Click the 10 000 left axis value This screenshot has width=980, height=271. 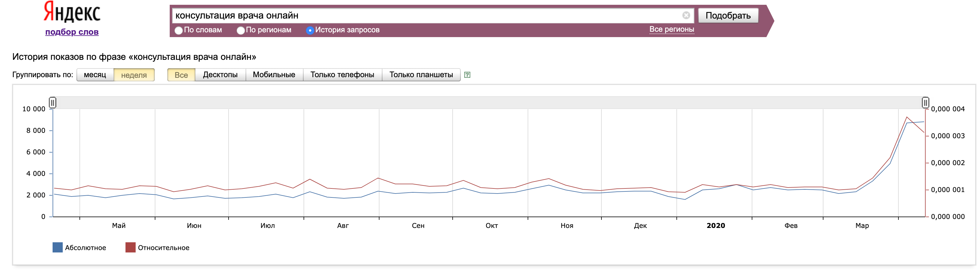pos(34,109)
